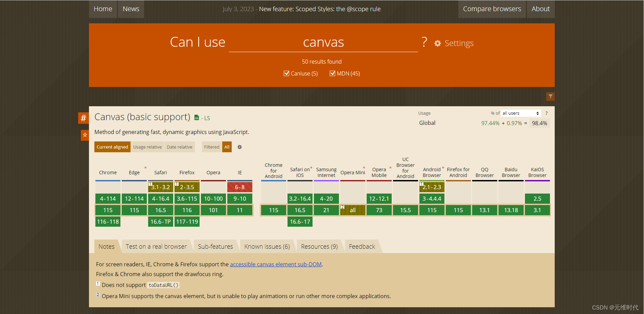The width and height of the screenshot is (644, 314).
Task: Open accessible canvas element sub-DOM link
Action: tap(276, 264)
